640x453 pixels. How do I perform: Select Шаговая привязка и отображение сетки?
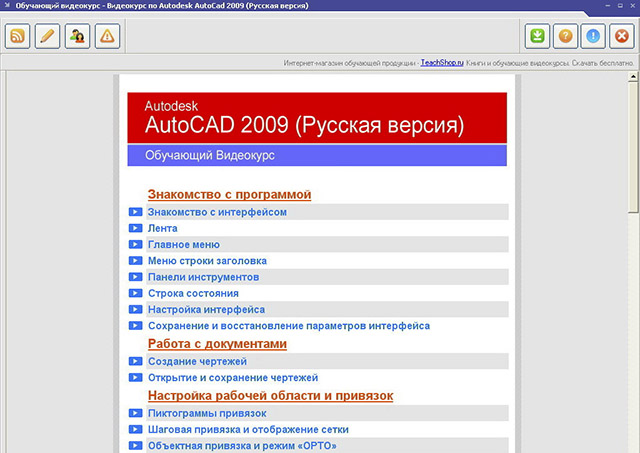(x=248, y=430)
